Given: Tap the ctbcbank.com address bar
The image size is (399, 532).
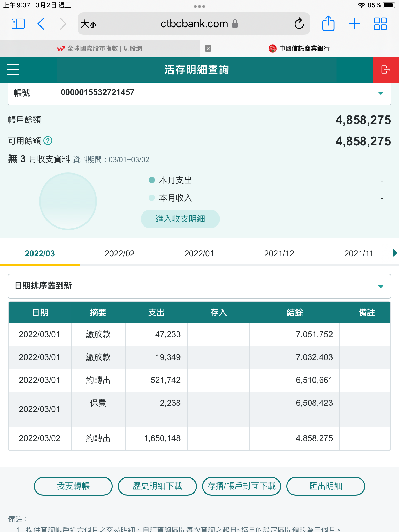Looking at the screenshot, I should pos(194,24).
